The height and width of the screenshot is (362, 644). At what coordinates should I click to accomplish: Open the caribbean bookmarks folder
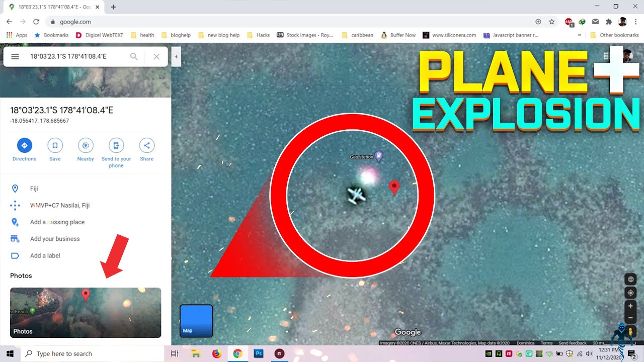coord(357,35)
